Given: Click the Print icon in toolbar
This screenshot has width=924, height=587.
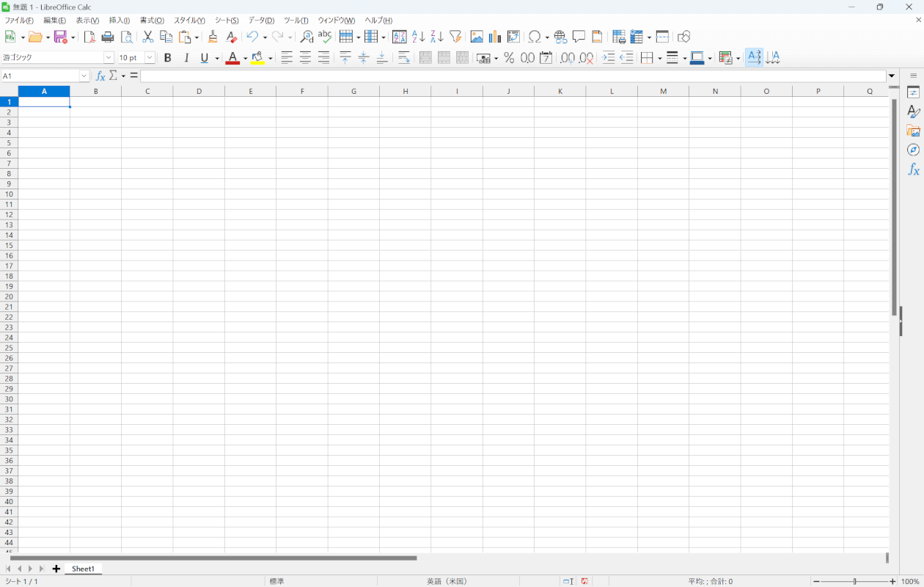Looking at the screenshot, I should point(108,37).
